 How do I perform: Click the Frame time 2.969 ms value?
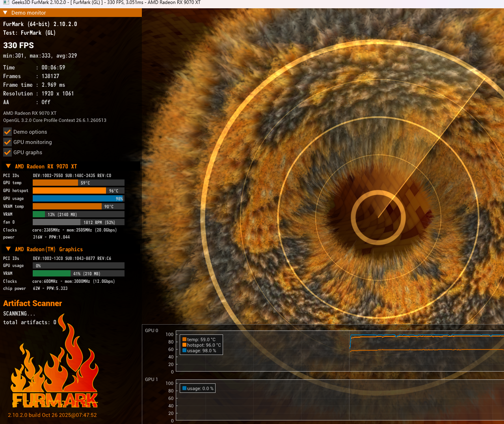point(54,85)
